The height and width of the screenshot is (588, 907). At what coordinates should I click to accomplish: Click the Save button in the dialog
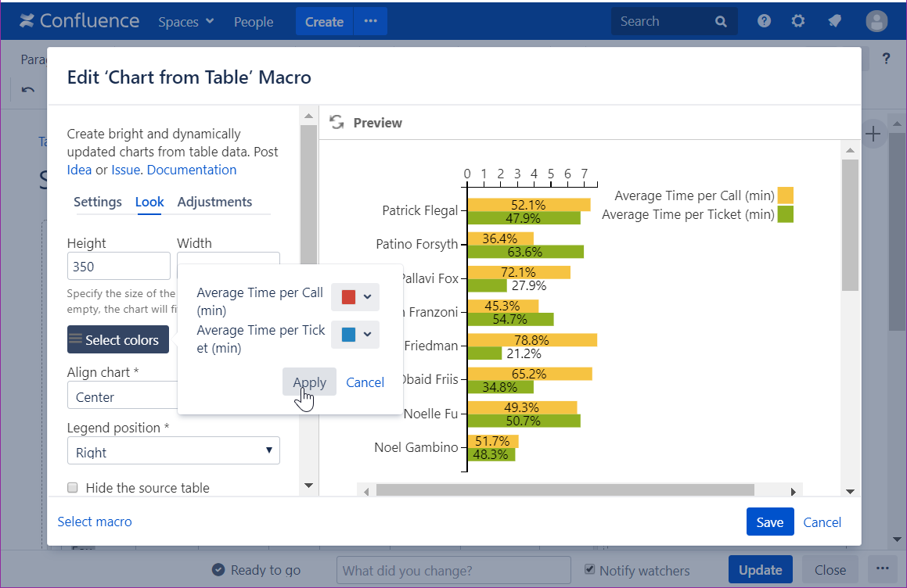pos(769,522)
